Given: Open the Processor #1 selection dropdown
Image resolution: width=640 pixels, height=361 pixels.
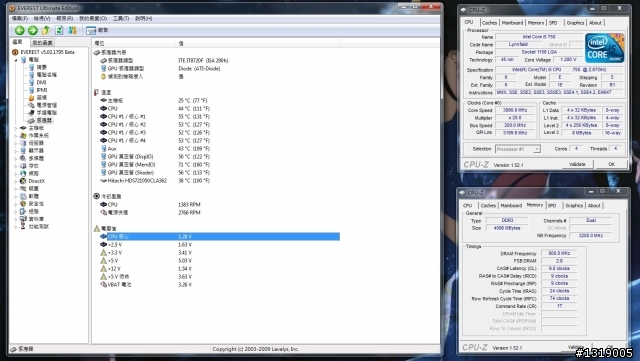Looking at the screenshot, I should pyautogui.click(x=518, y=149).
